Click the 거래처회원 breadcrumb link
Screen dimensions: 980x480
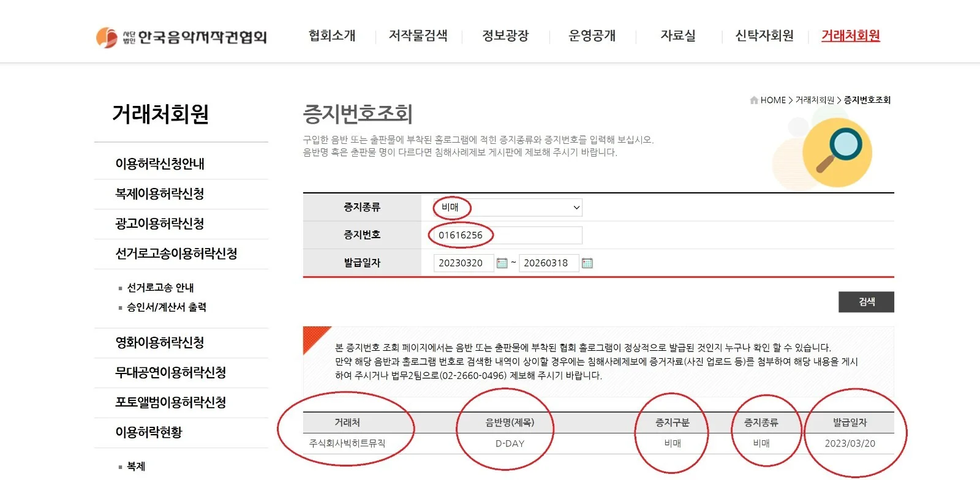[815, 100]
